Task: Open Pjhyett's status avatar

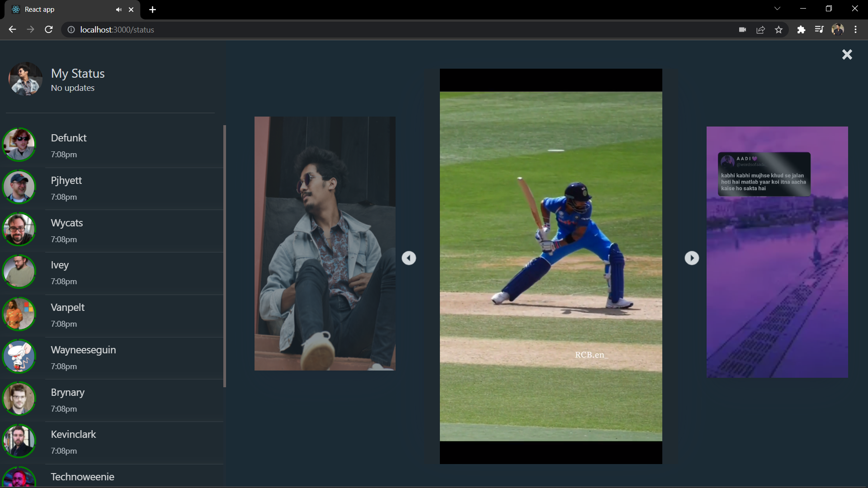Action: 19,187
